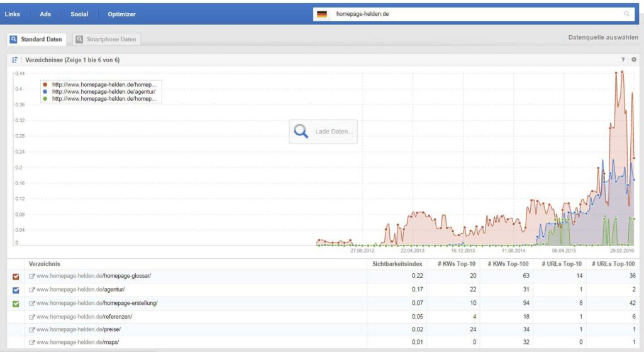Click green legend dot for third URL

[x=45, y=99]
